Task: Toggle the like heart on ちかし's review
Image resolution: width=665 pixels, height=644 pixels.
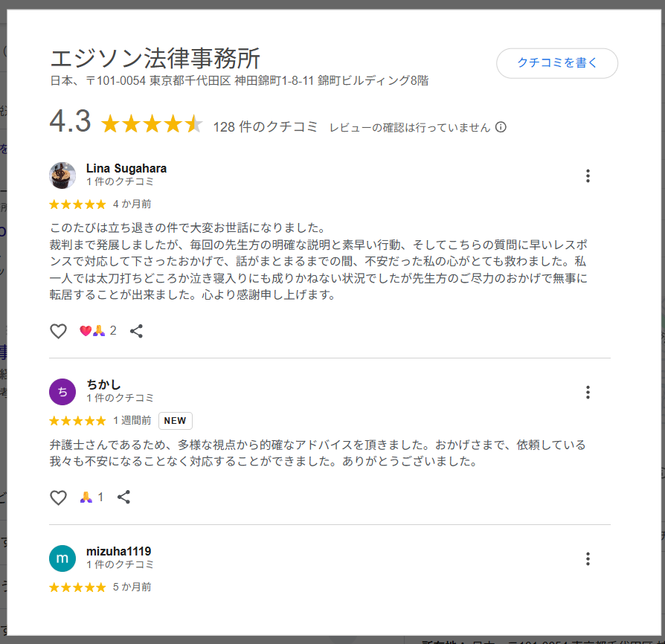Action: pos(59,497)
